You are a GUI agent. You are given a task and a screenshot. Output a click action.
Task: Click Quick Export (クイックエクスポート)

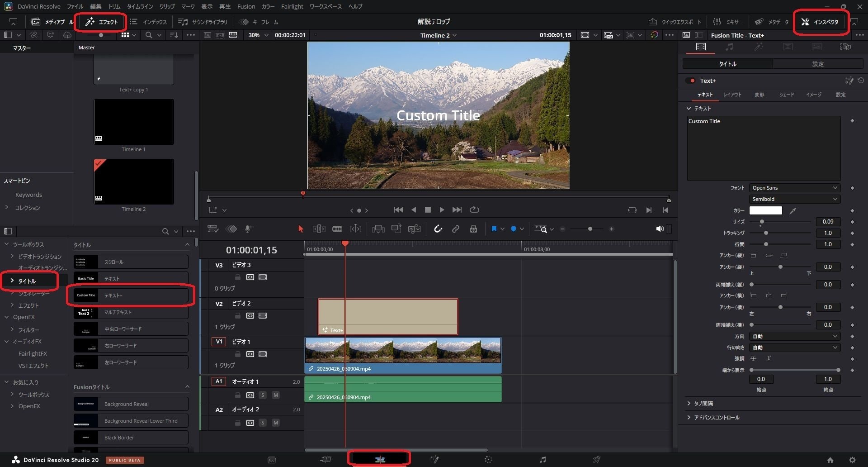tap(675, 22)
